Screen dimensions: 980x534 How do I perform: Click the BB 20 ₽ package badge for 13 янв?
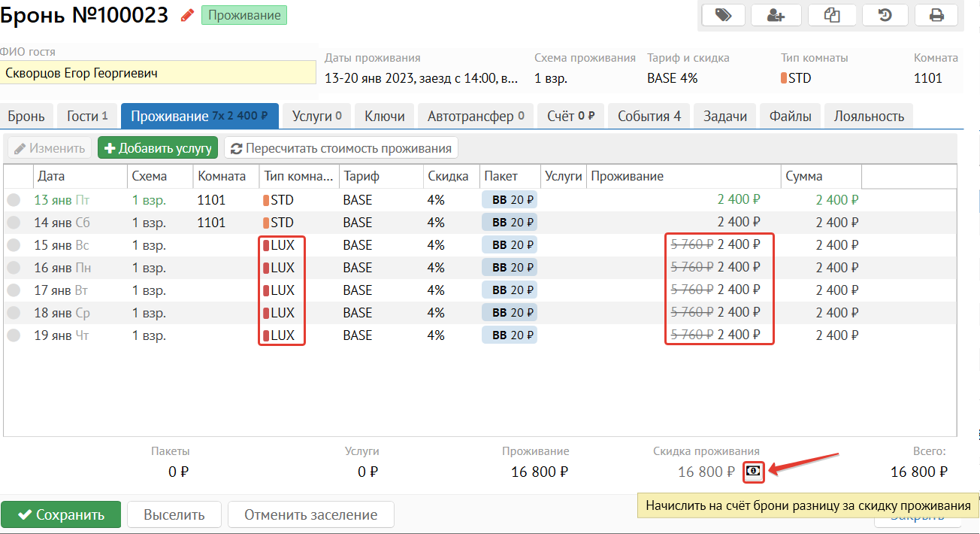[x=510, y=200]
